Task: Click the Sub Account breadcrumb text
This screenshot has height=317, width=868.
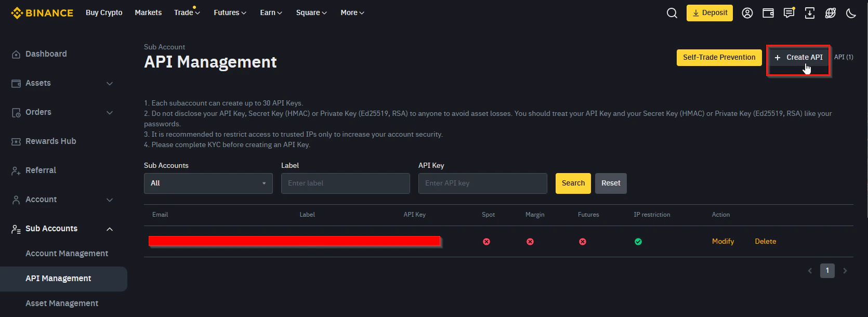Action: pyautogui.click(x=164, y=47)
